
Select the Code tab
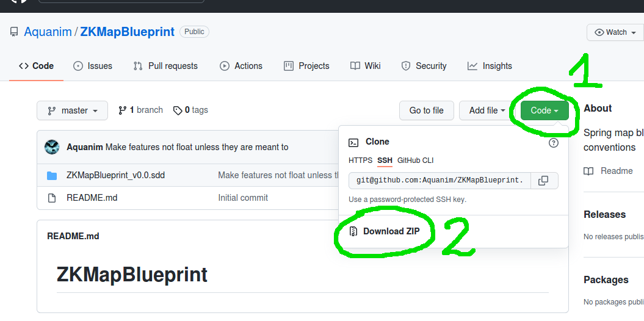[37, 66]
